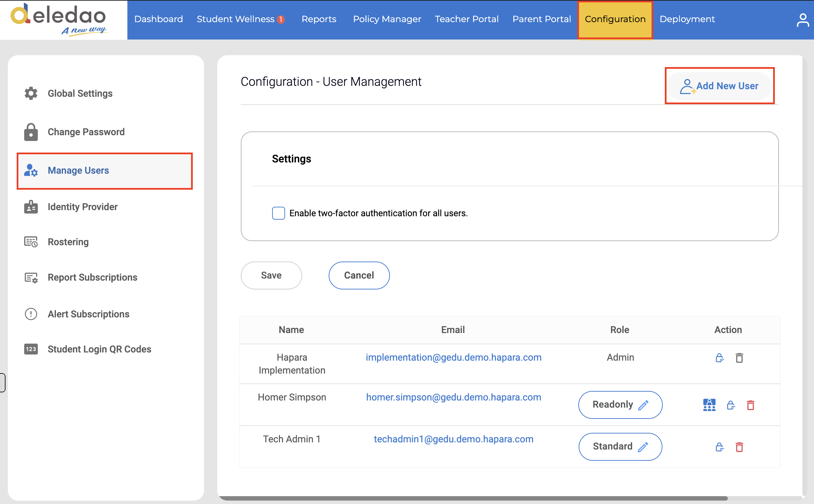Click homer.simpson@gedu.demo.hapara.com email link
Image resolution: width=814 pixels, height=504 pixels.
(x=453, y=397)
